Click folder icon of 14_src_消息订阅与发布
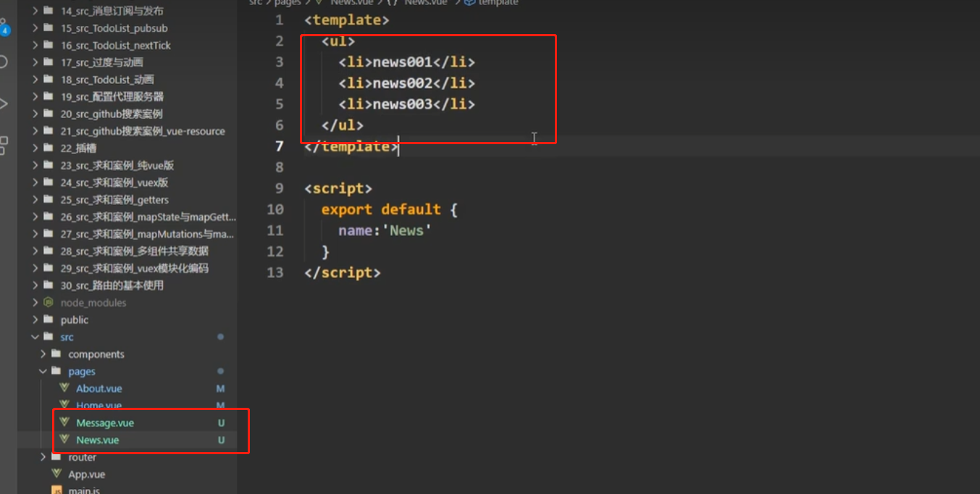Screen dimensions: 980x494 (49, 11)
